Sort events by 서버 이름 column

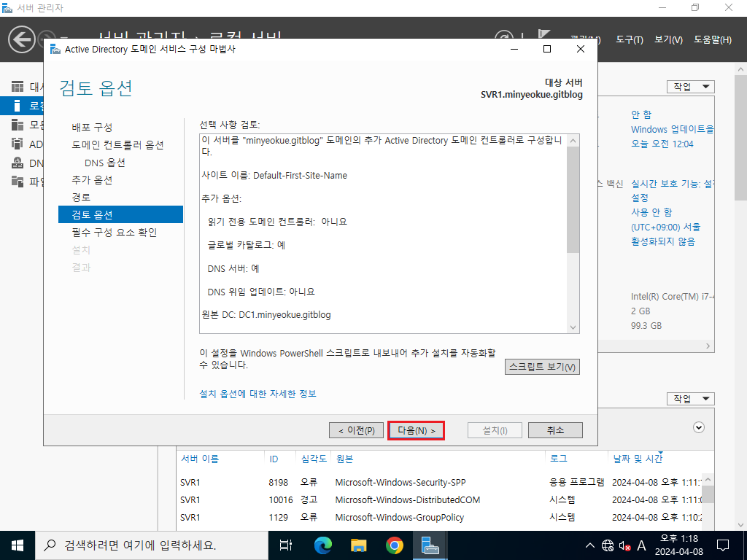(200, 459)
